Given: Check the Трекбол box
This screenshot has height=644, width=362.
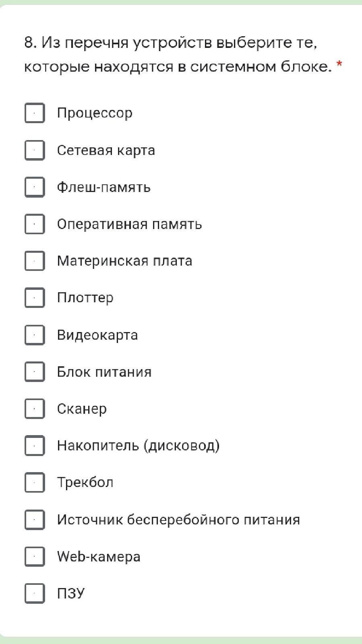Looking at the screenshot, I should (35, 483).
